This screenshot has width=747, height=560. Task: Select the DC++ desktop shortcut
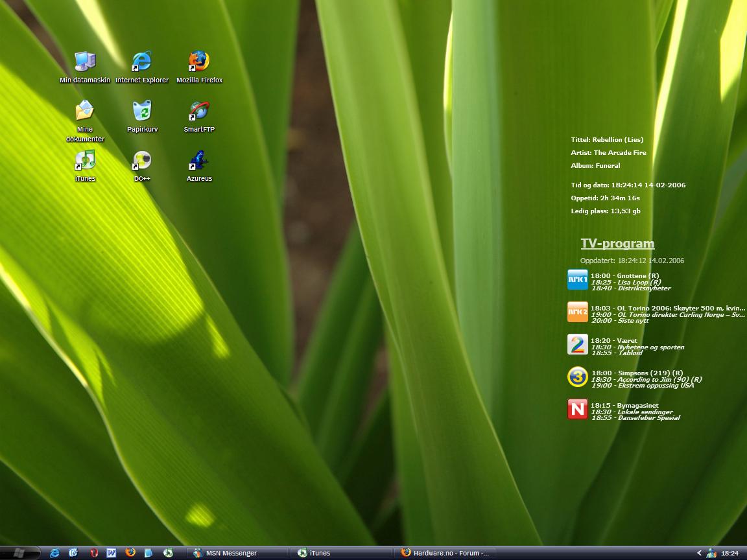142,161
